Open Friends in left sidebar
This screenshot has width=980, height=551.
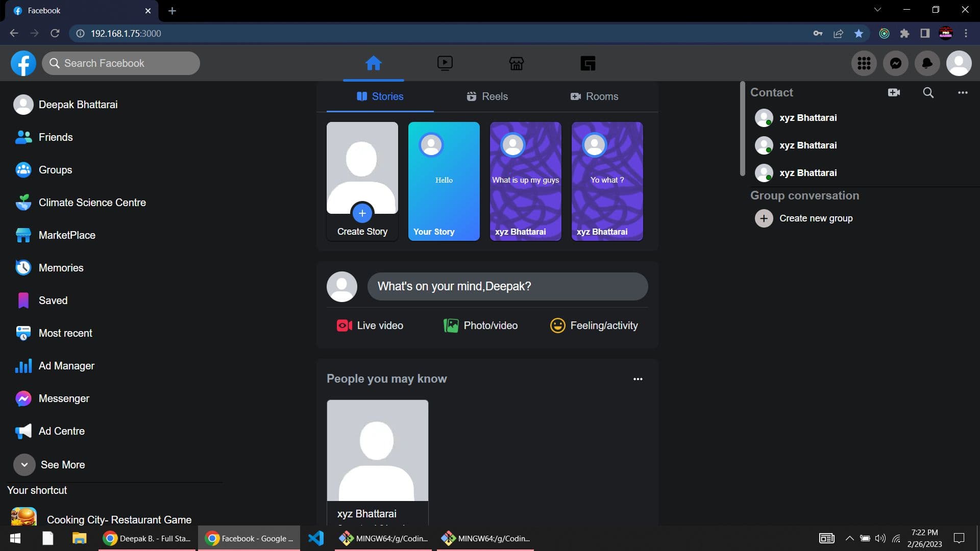(x=44, y=137)
